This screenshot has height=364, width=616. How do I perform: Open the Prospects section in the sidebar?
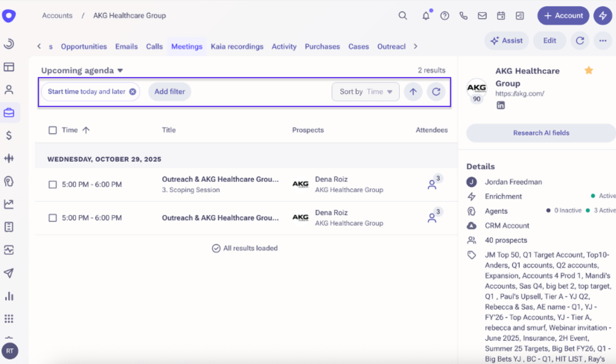[x=9, y=90]
